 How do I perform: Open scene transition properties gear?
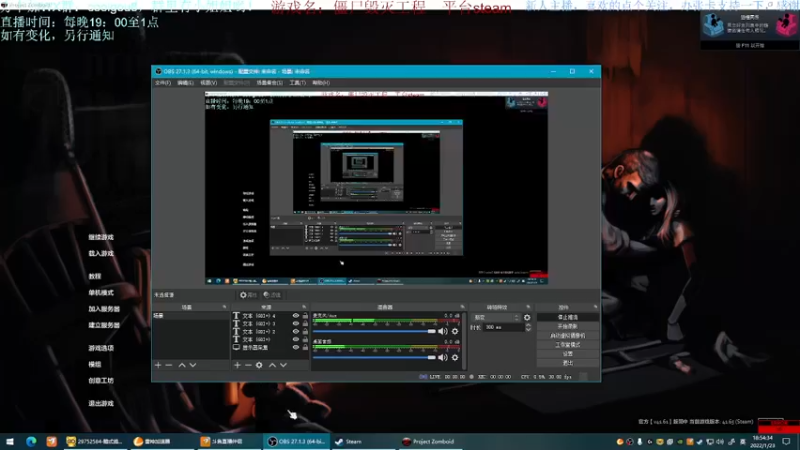527,317
